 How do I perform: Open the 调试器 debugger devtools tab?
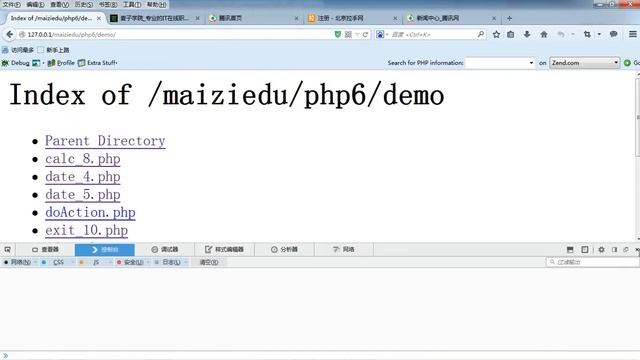pos(164,249)
